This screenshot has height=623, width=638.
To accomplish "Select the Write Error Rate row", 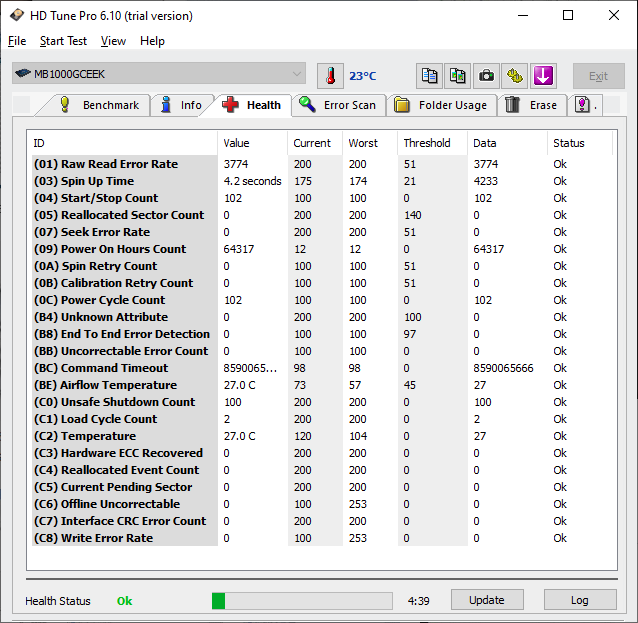I will pyautogui.click(x=322, y=538).
